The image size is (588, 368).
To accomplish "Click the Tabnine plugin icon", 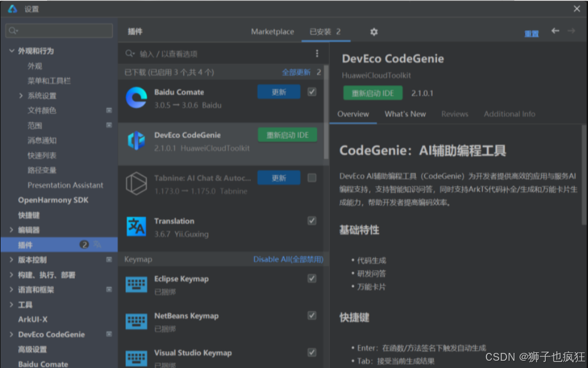I will tap(136, 183).
